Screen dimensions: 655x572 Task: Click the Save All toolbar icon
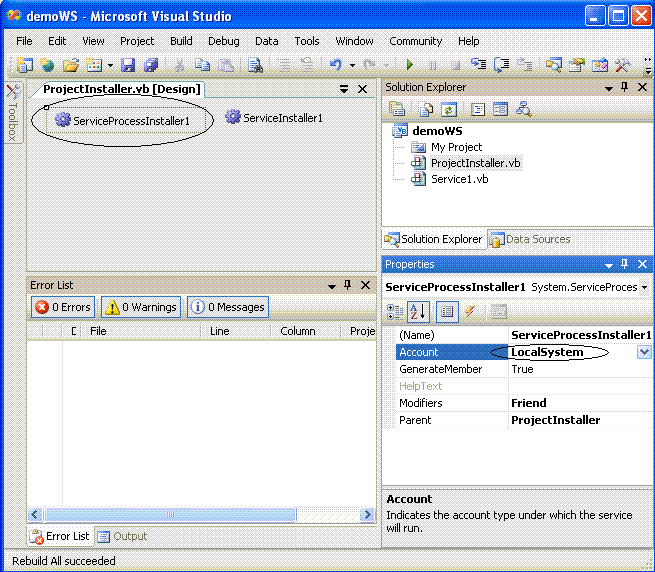click(x=151, y=65)
